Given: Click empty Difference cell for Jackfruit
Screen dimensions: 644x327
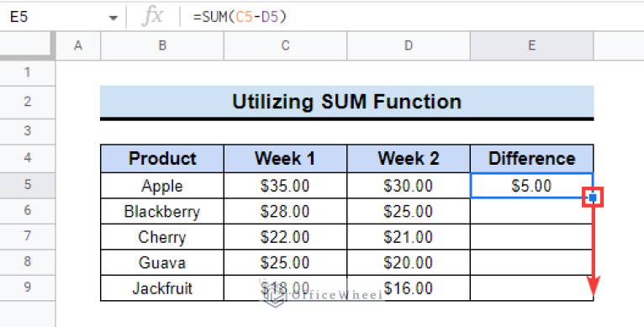Looking at the screenshot, I should (532, 288).
